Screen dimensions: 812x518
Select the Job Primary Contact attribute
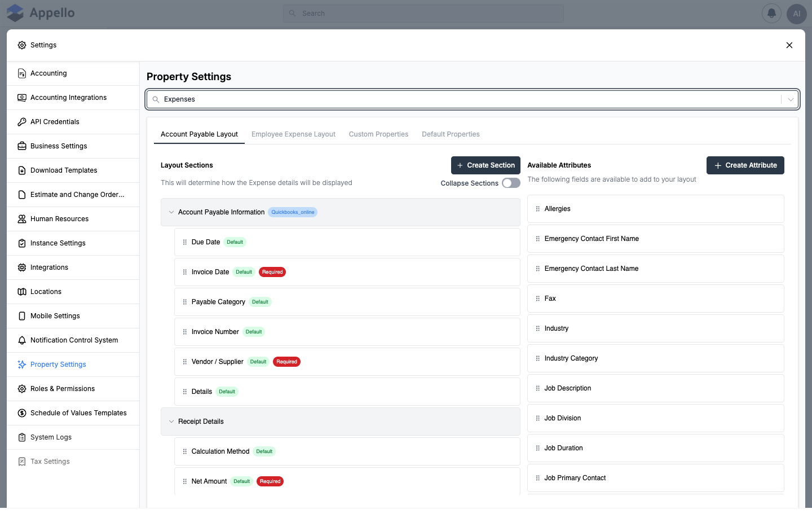point(656,478)
